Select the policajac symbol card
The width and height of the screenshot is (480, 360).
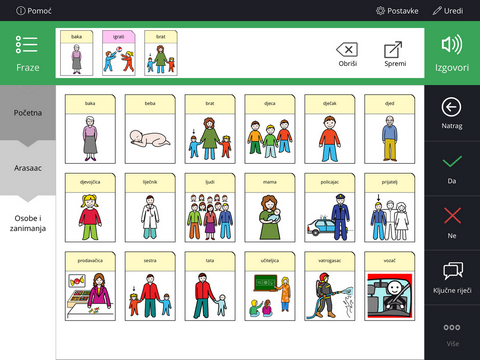[x=330, y=208]
